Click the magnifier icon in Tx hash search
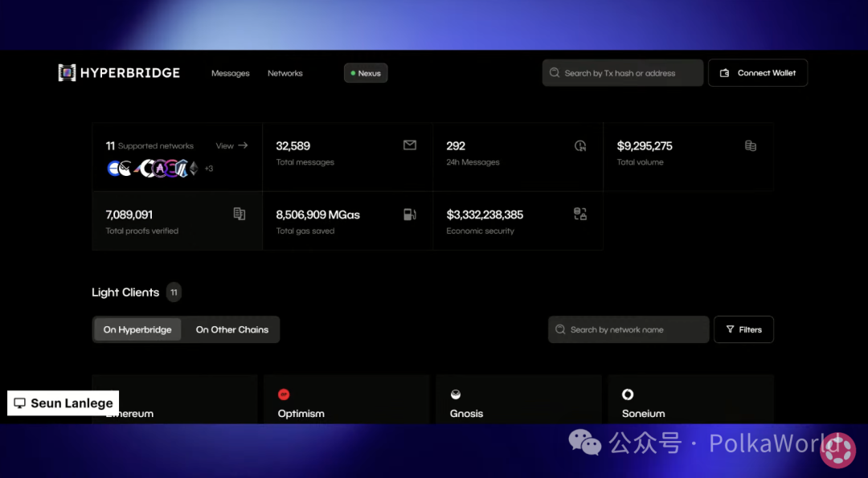Screen dimensions: 868x478 554,72
